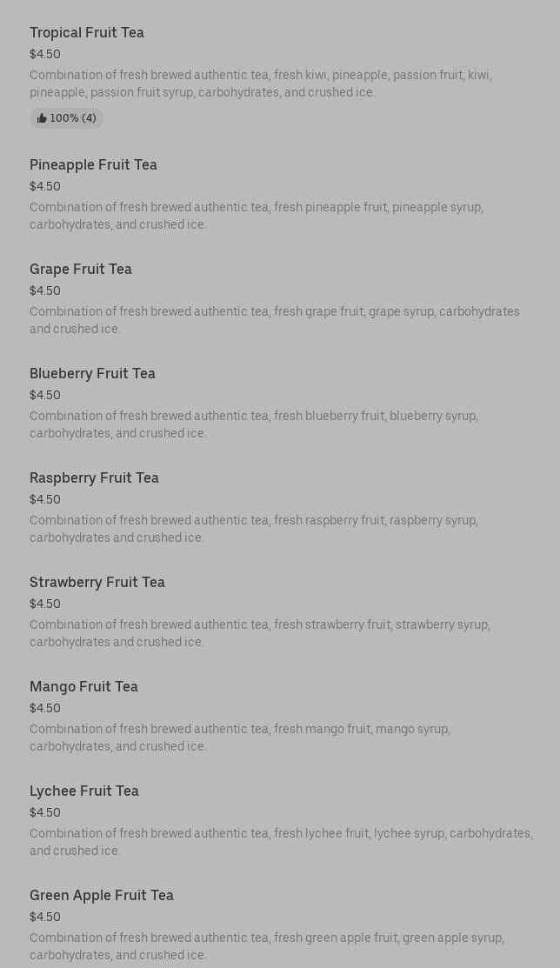Open Strawberry Fruit Tea details

click(x=97, y=583)
